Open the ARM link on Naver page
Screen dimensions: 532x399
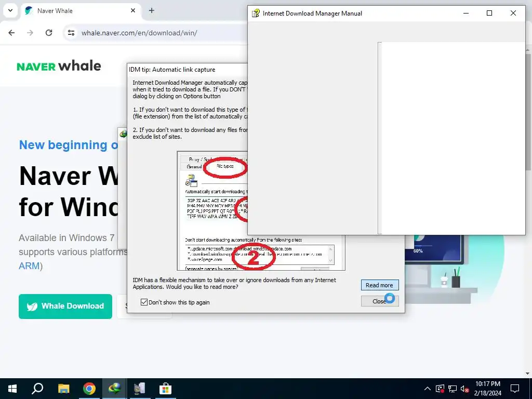[29, 266]
